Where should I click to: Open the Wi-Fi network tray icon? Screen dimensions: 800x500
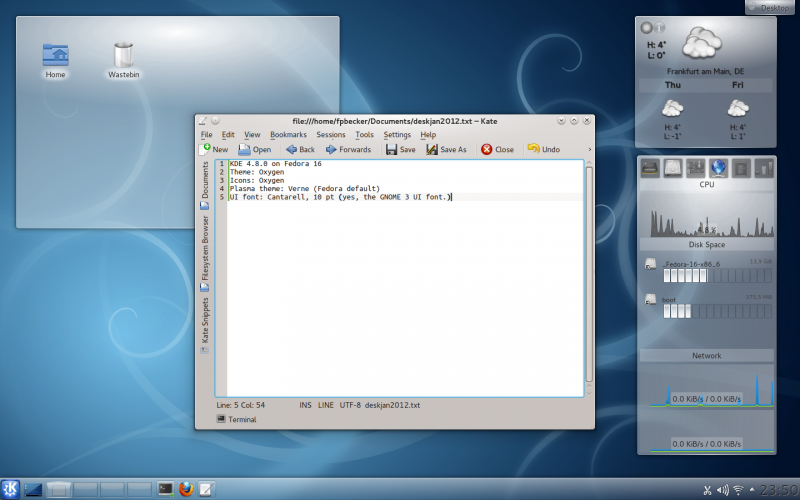pos(738,490)
